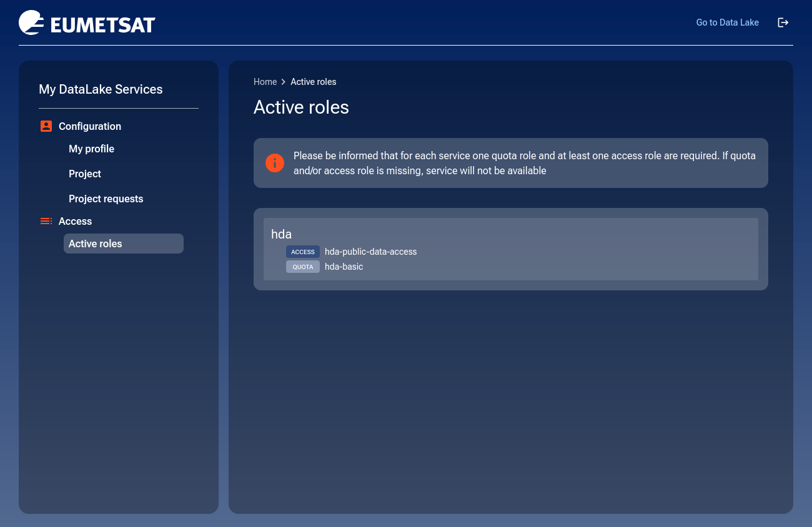Click the Configuration person icon

tap(46, 126)
